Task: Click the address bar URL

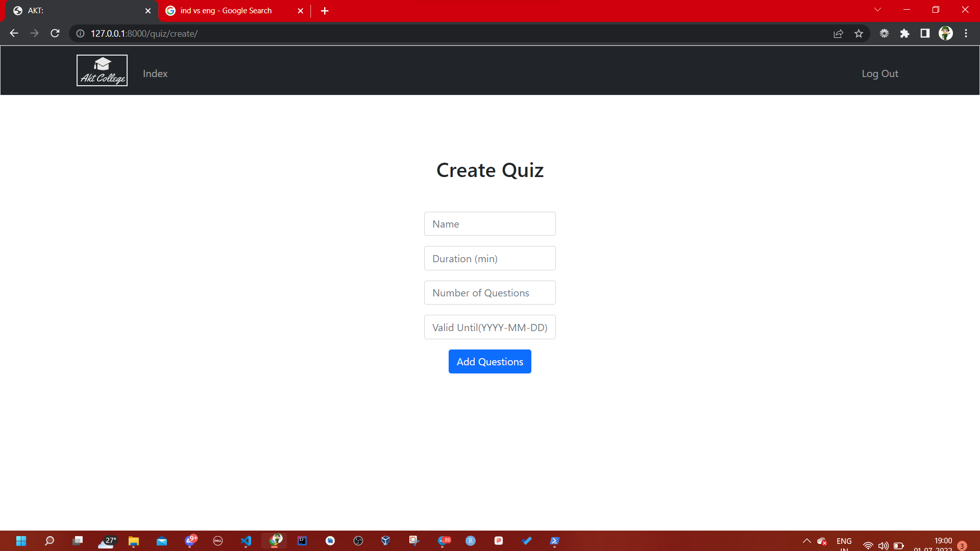Action: (144, 34)
